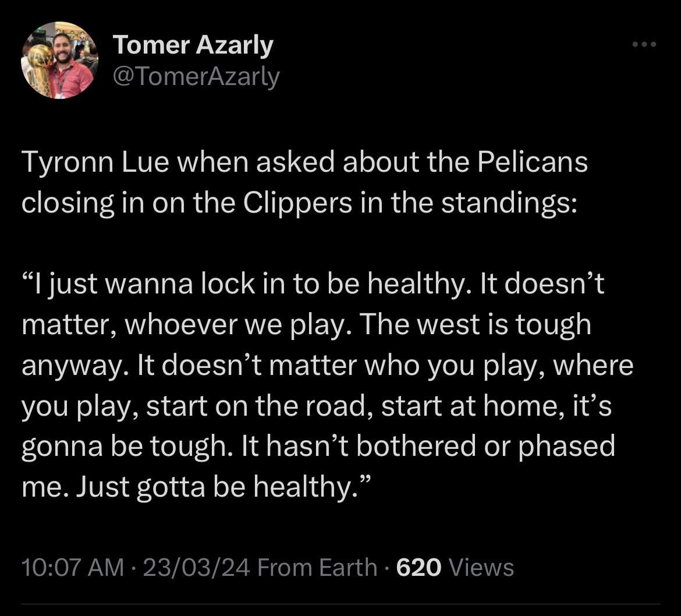Click the word standings in the tweet
Image resolution: width=681 pixels, height=616 pixels.
[508, 203]
